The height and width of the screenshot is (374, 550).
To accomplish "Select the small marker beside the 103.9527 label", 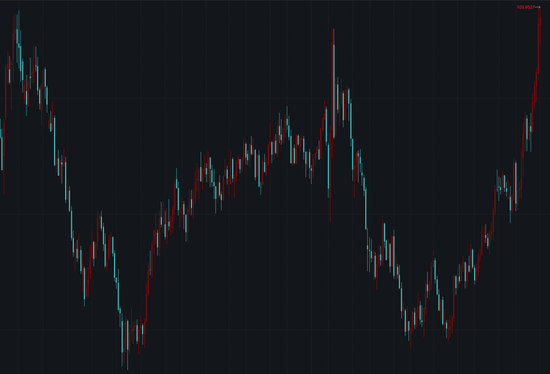I will coord(538,7).
